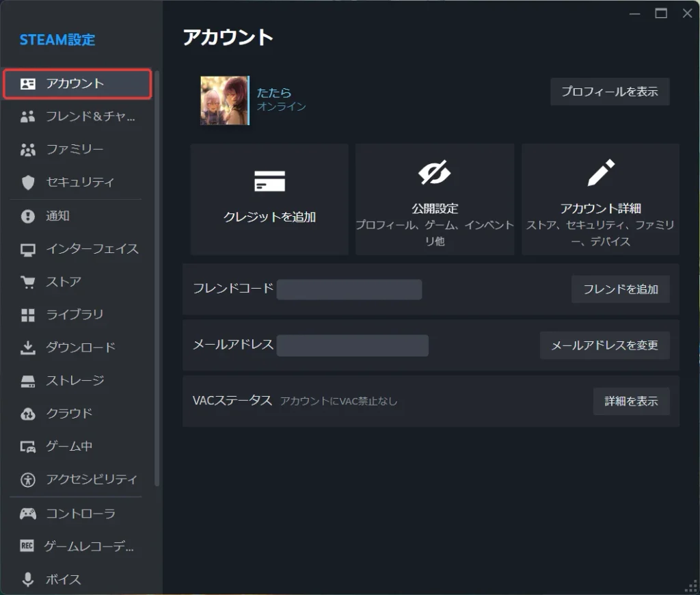Click the Storage drive icon

[27, 381]
